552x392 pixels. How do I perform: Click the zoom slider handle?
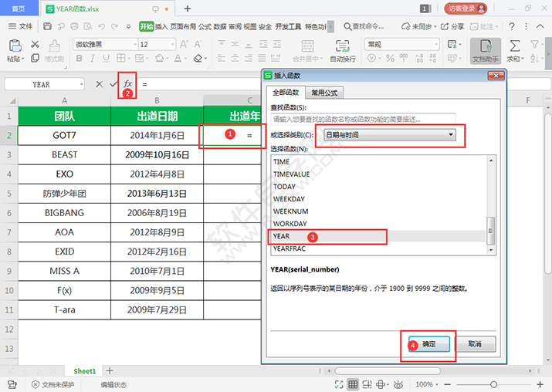coord(493,384)
